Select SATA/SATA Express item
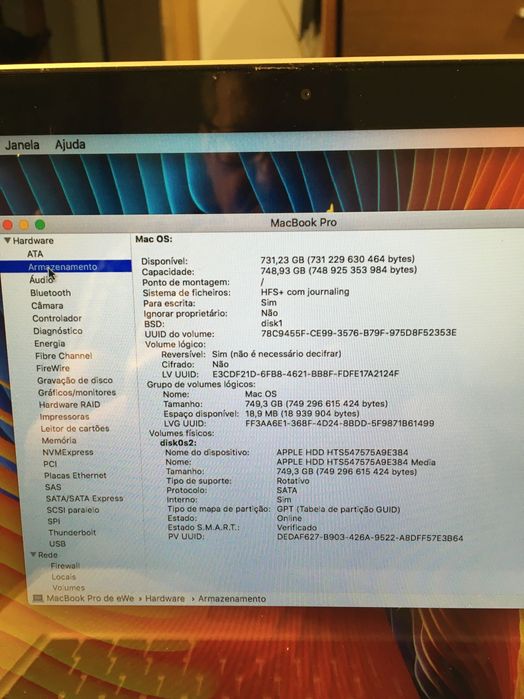 click(84, 498)
